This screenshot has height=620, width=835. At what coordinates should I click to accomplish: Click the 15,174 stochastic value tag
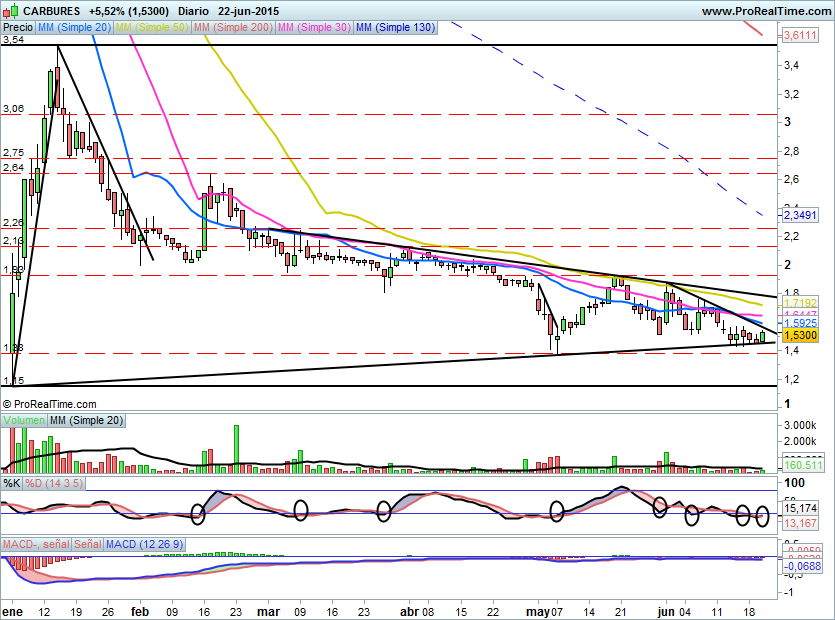(800, 508)
